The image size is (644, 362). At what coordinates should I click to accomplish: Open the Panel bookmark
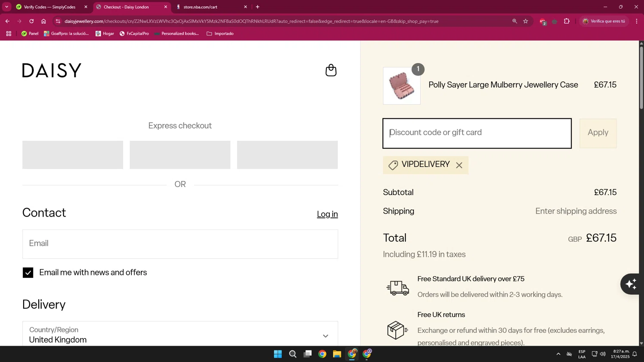[30, 33]
